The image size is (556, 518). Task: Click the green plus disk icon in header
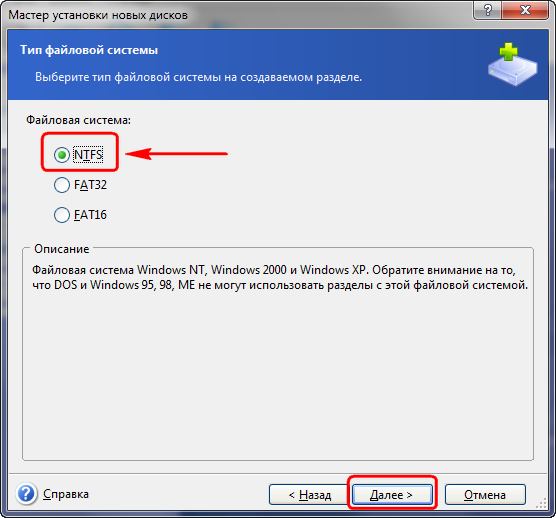(513, 64)
